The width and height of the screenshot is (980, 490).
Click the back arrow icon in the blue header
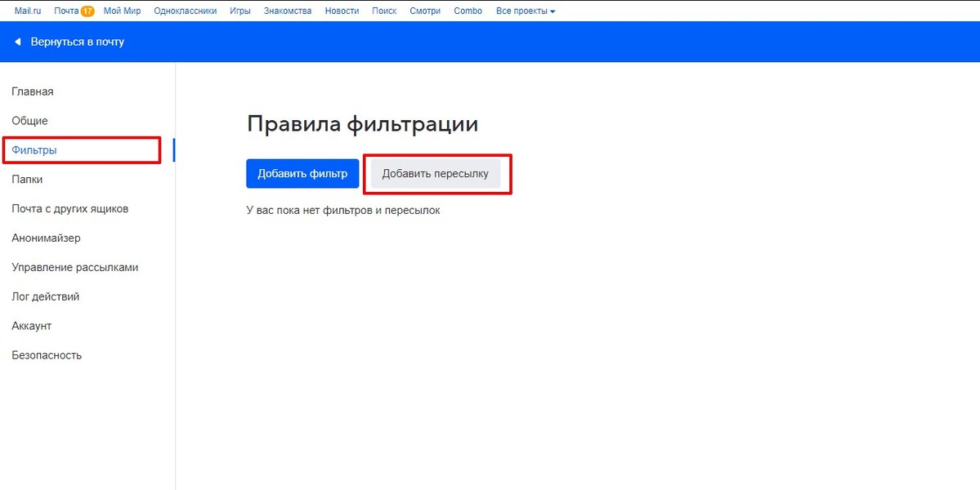pos(17,42)
